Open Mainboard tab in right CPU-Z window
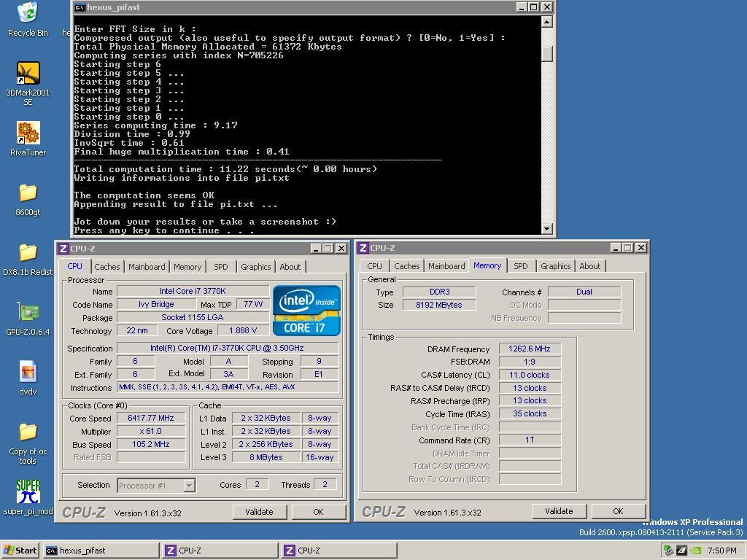This screenshot has height=560, width=747. (x=446, y=266)
